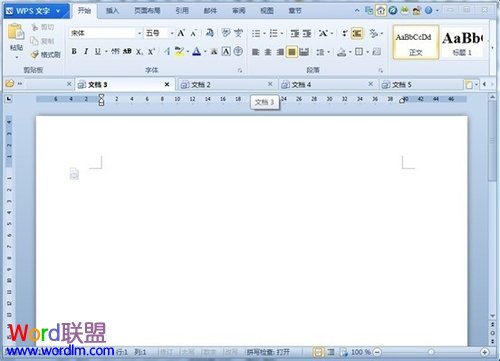Insert enclosed character icon
The image size is (500, 361).
tap(238, 51)
